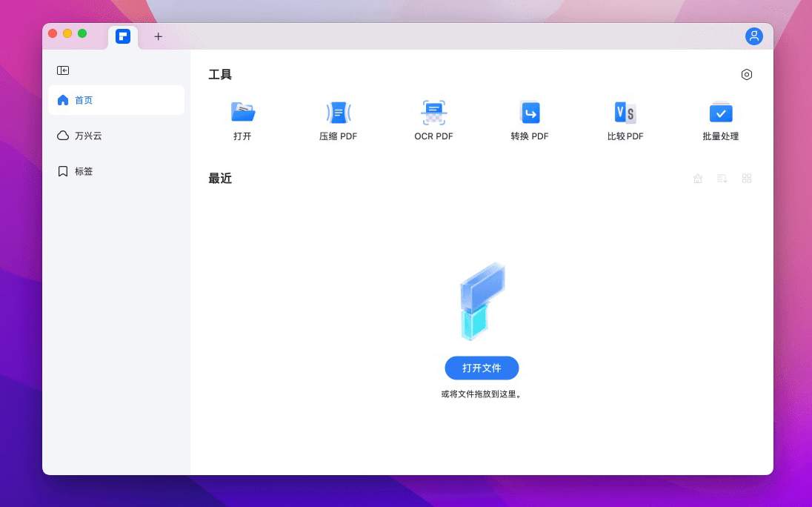Click the PDF illustration in the drop area

click(482, 301)
